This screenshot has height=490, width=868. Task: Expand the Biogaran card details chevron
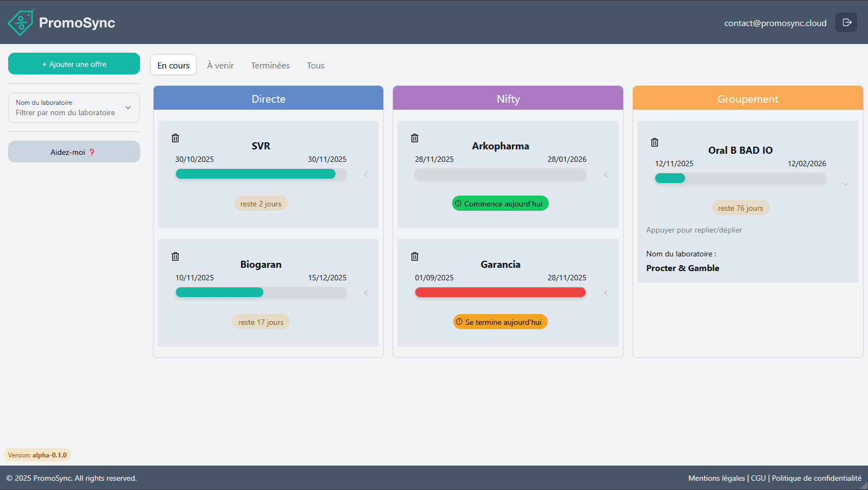(x=366, y=293)
